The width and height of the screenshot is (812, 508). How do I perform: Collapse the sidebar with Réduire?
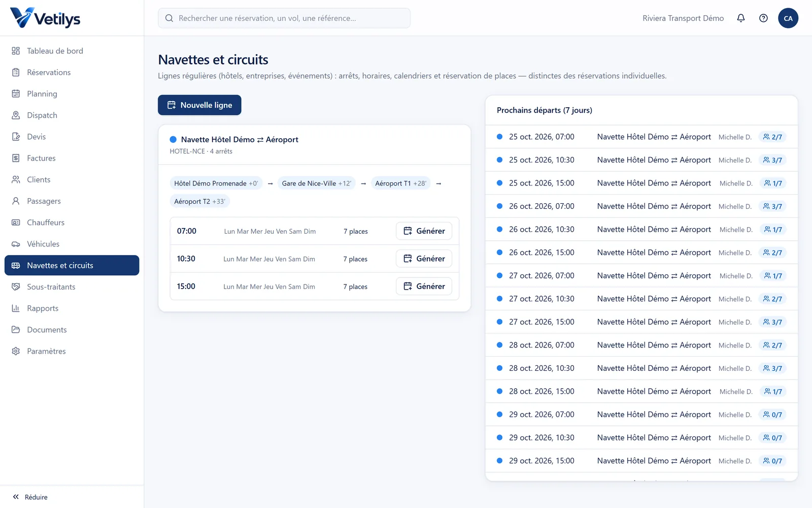pos(30,497)
